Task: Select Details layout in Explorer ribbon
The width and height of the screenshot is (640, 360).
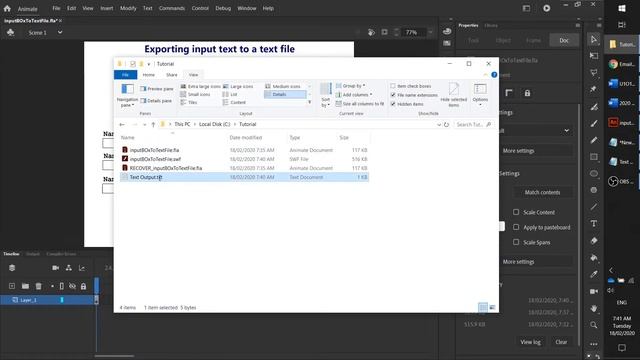Action: [x=285, y=94]
